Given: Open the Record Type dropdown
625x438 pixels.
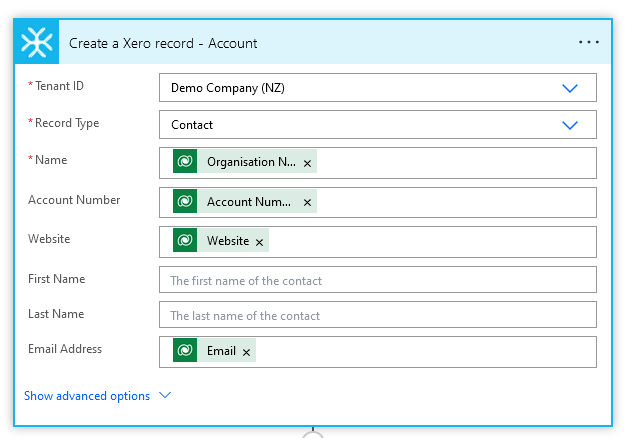Looking at the screenshot, I should point(378,124).
